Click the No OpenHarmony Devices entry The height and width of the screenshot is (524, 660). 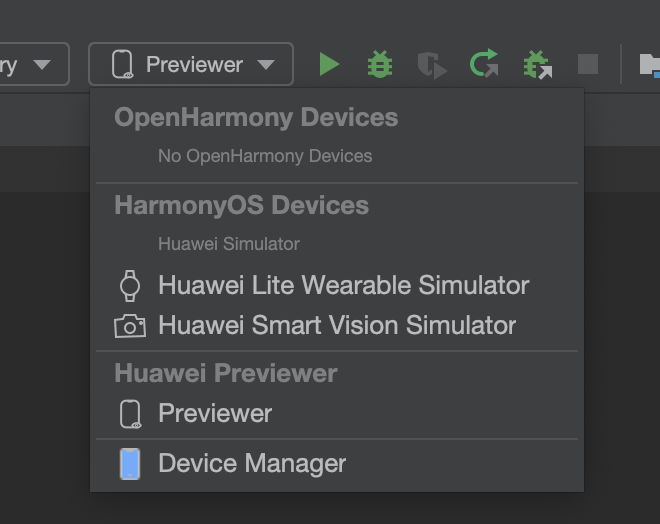click(265, 156)
